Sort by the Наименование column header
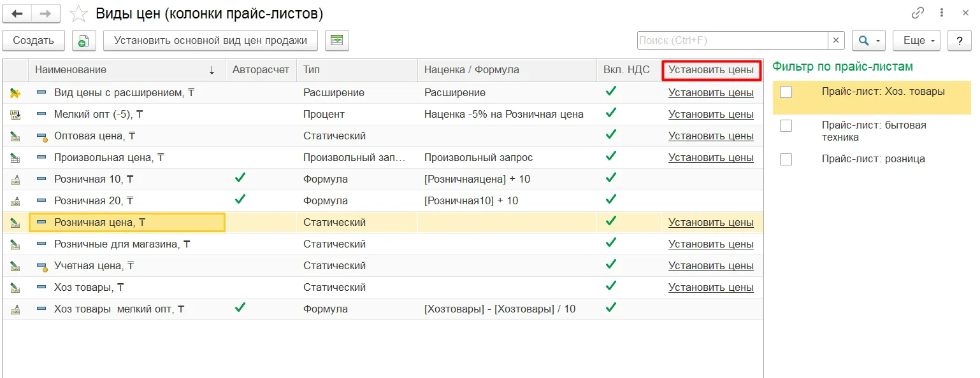The width and height of the screenshot is (980, 378). [x=127, y=70]
